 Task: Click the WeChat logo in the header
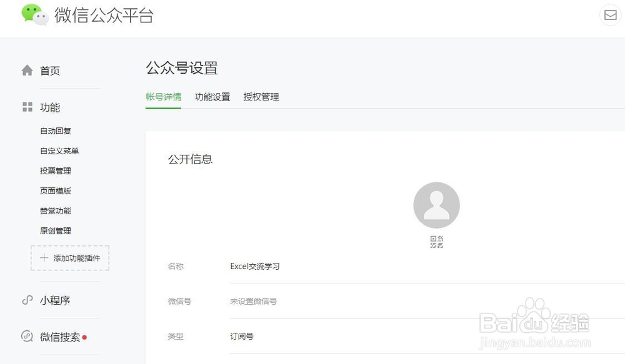tap(34, 15)
